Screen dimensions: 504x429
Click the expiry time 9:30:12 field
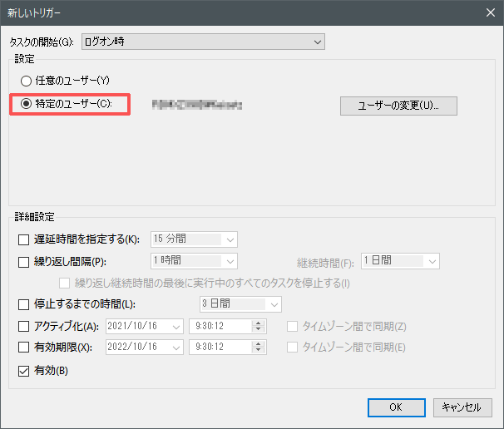(x=219, y=348)
